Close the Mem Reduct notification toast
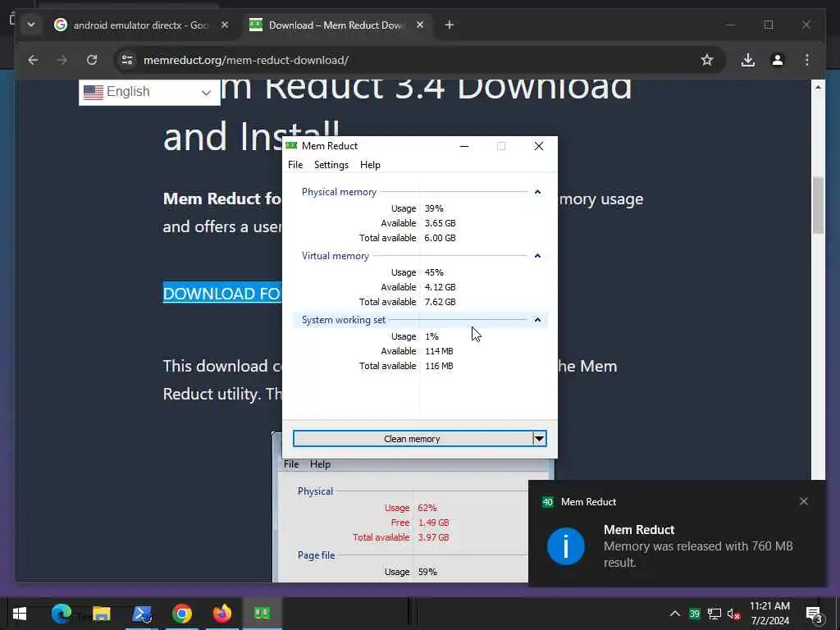Viewport: 840px width, 630px height. pos(804,501)
